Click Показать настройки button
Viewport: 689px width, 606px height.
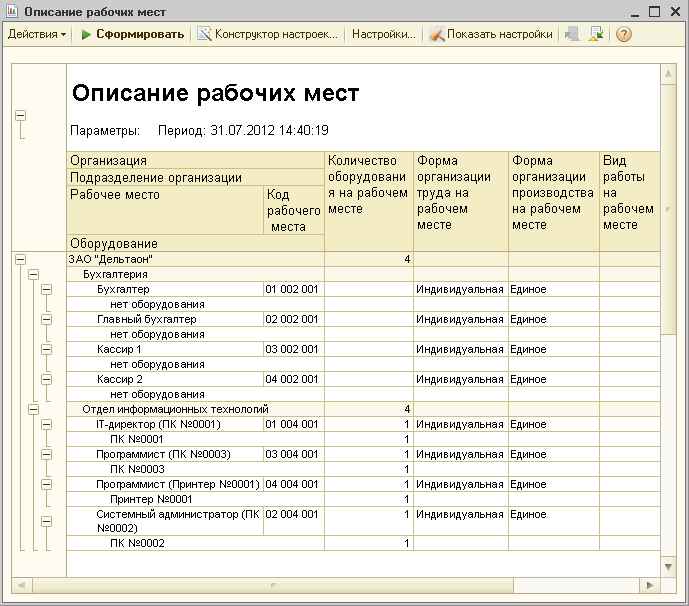[491, 34]
